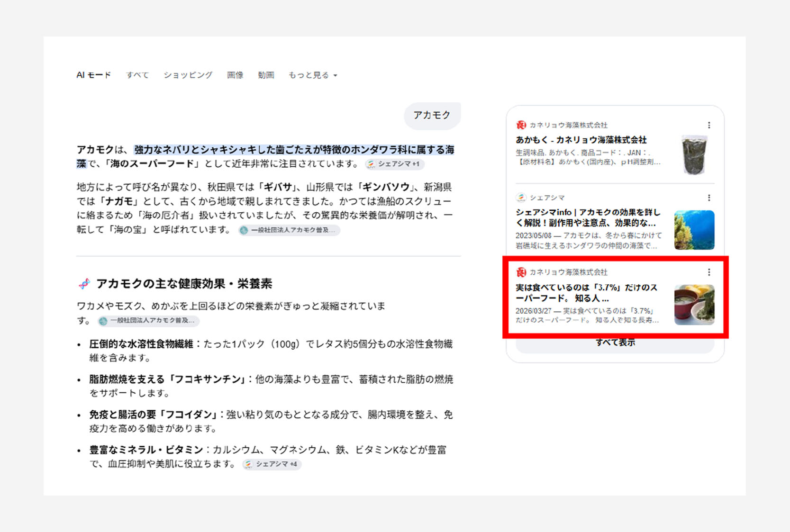Click the bold text 免疫と腸活の要「フコイダン」
The height and width of the screenshot is (532, 790).
[154, 415]
